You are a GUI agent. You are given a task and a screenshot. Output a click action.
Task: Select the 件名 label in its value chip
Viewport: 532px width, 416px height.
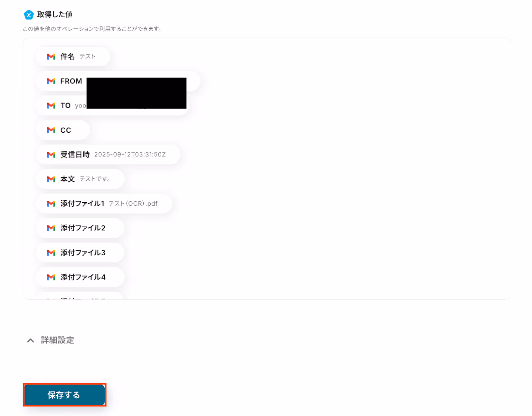[67, 57]
